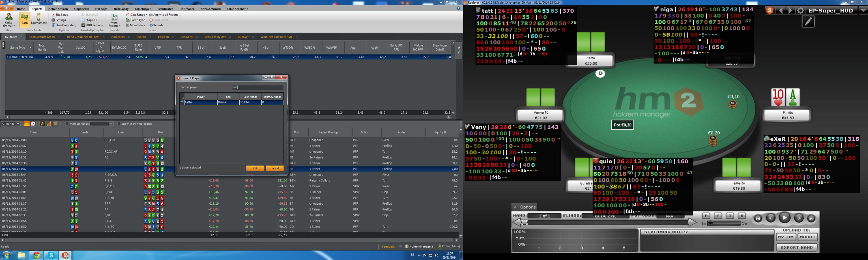Skip to the last action in replayer

click(x=811, y=218)
